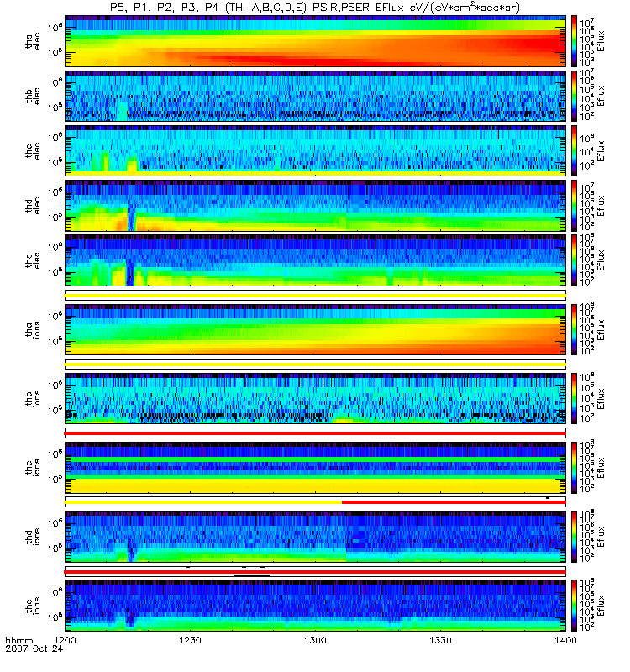Viewport: 630px width, 672px height.
Task: Select the color bar beside the ions panel
Action: 574,606
